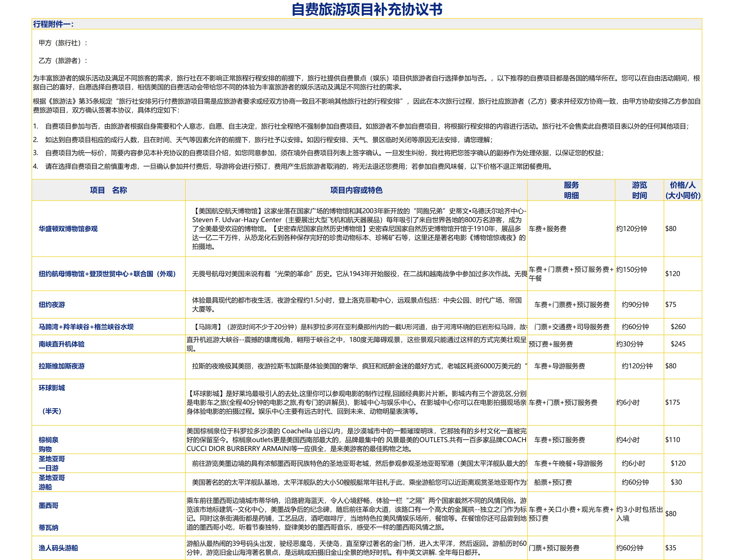The image size is (734, 560).
Task: Select the 游览时间 column header
Action: coord(639,190)
